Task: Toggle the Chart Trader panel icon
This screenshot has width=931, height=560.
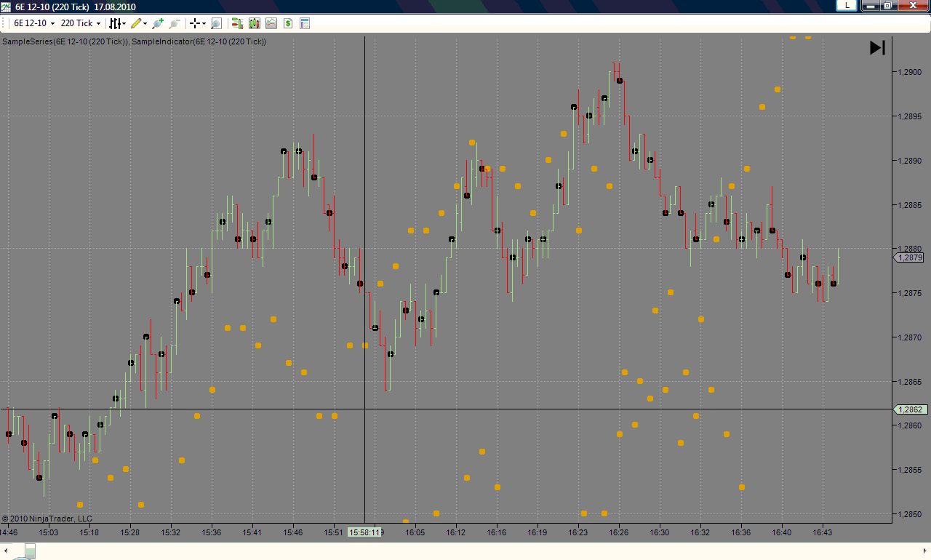Action: [x=238, y=23]
